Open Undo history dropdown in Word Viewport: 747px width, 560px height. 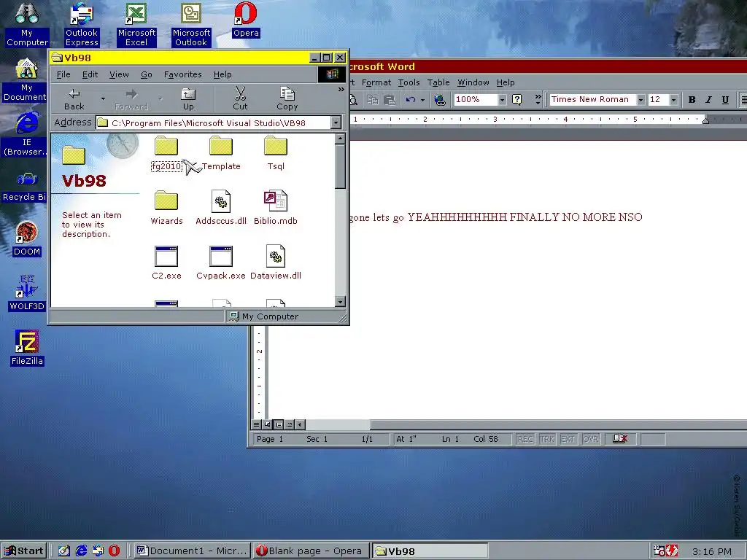(x=422, y=99)
